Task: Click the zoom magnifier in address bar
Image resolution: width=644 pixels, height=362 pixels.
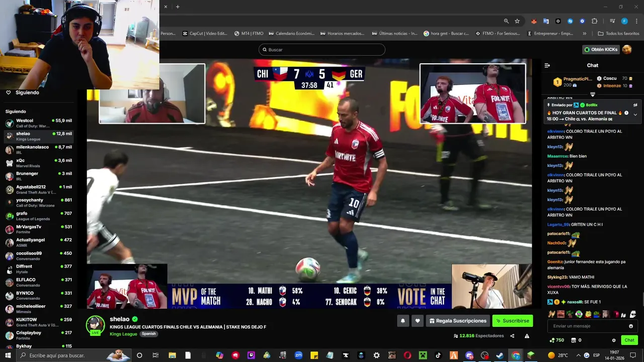Action: (506, 21)
